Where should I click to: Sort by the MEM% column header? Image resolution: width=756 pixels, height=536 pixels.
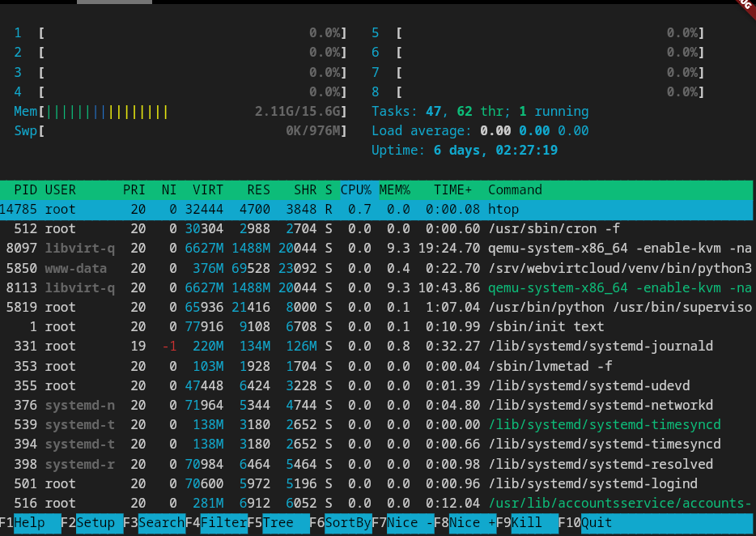coord(395,190)
